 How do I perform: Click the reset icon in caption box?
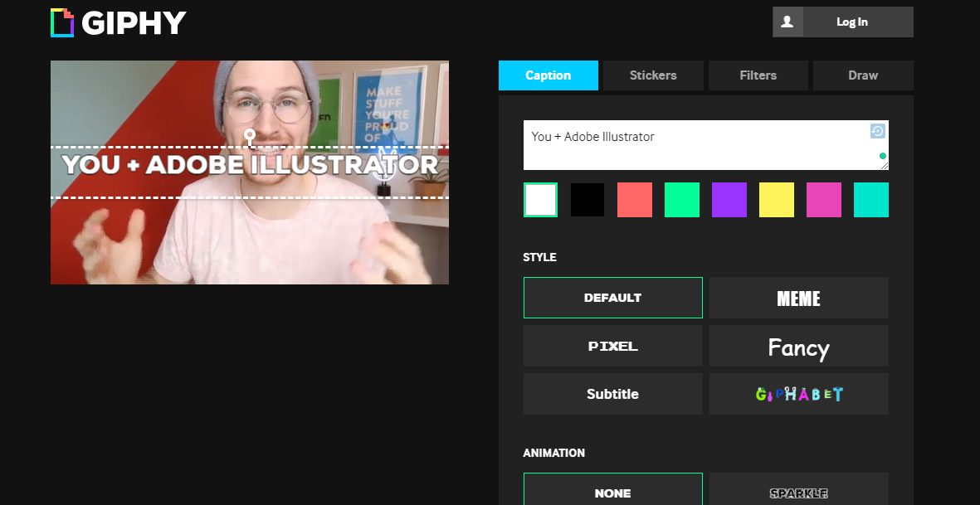click(877, 131)
